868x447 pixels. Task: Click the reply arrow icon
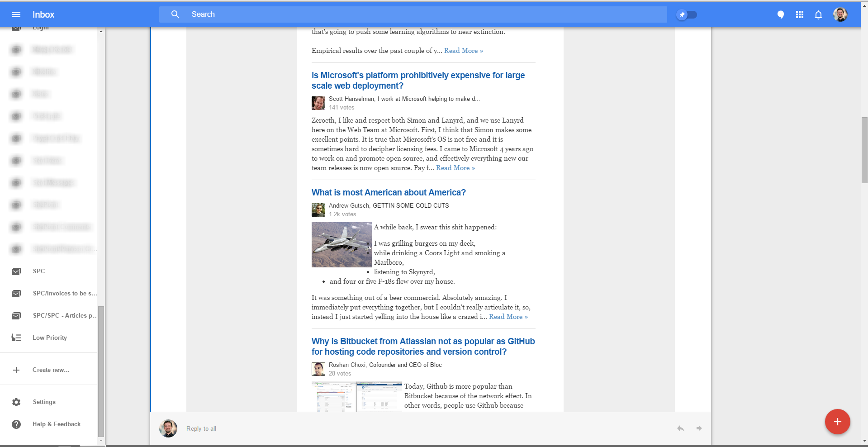coord(680,428)
